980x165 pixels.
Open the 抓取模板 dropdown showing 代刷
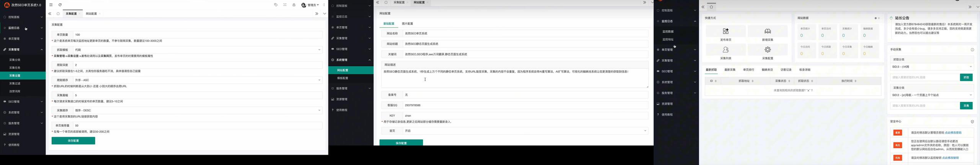click(198, 50)
